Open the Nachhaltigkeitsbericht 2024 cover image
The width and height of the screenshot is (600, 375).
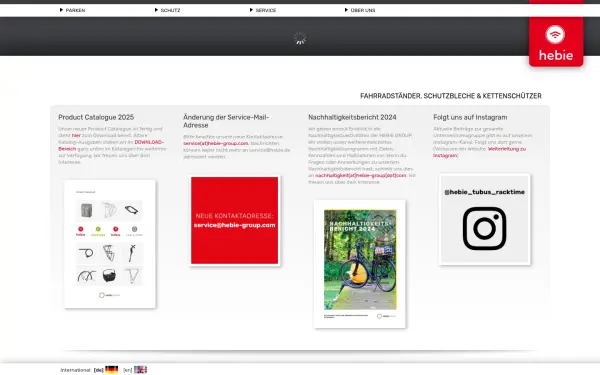(360, 264)
